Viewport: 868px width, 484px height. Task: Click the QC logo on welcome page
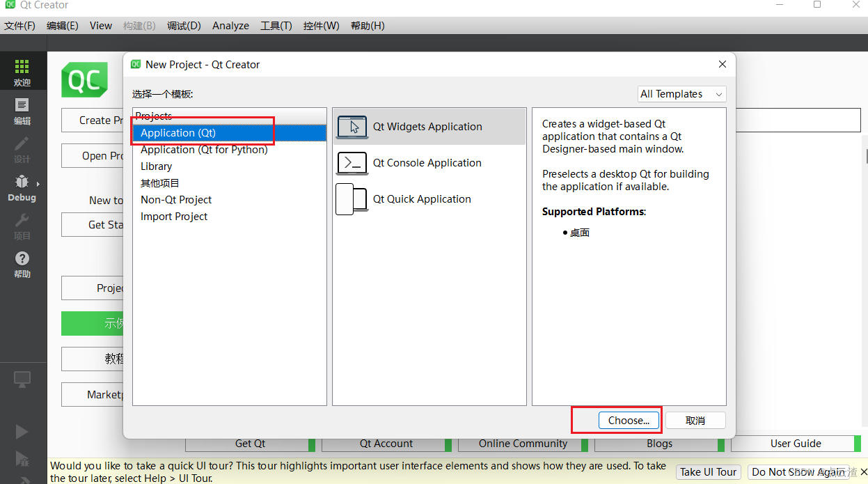pyautogui.click(x=85, y=80)
